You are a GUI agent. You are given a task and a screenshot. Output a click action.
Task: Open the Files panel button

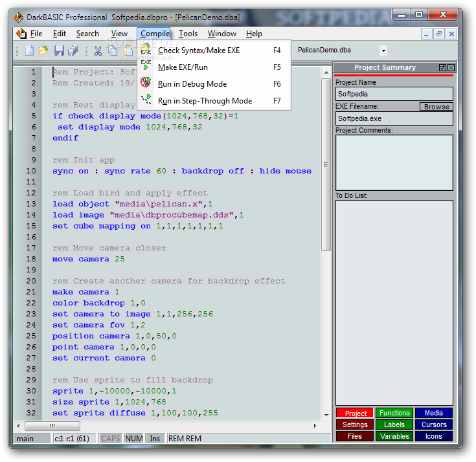coord(355,436)
